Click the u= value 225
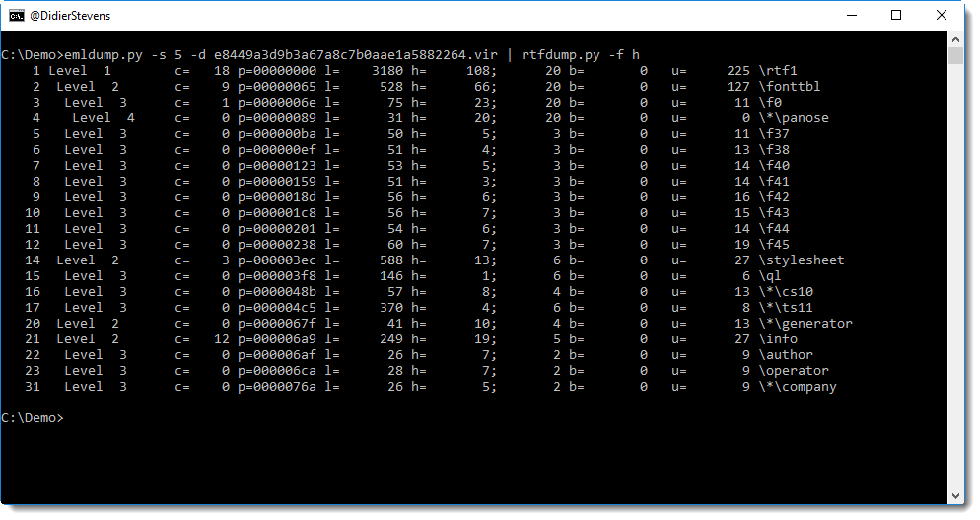 click(x=738, y=71)
